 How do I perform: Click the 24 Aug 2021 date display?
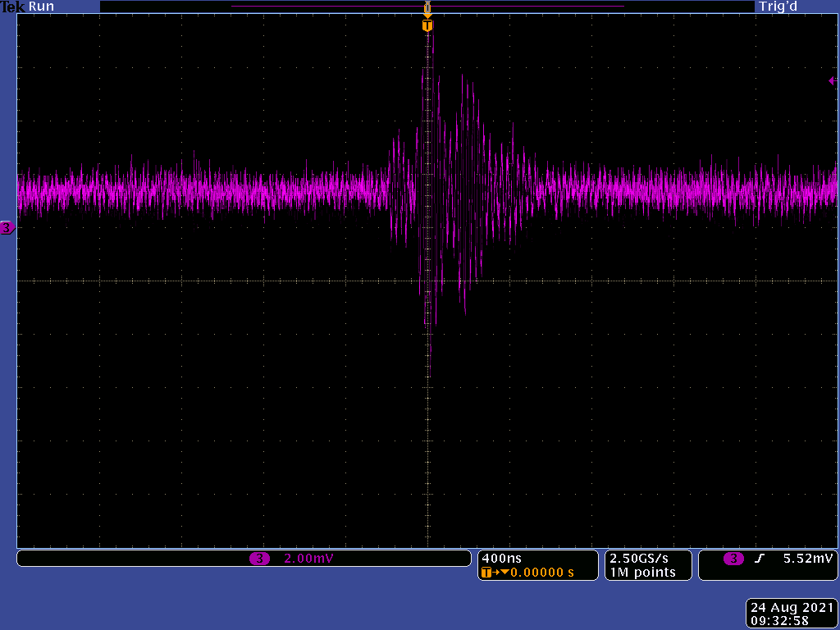click(790, 608)
